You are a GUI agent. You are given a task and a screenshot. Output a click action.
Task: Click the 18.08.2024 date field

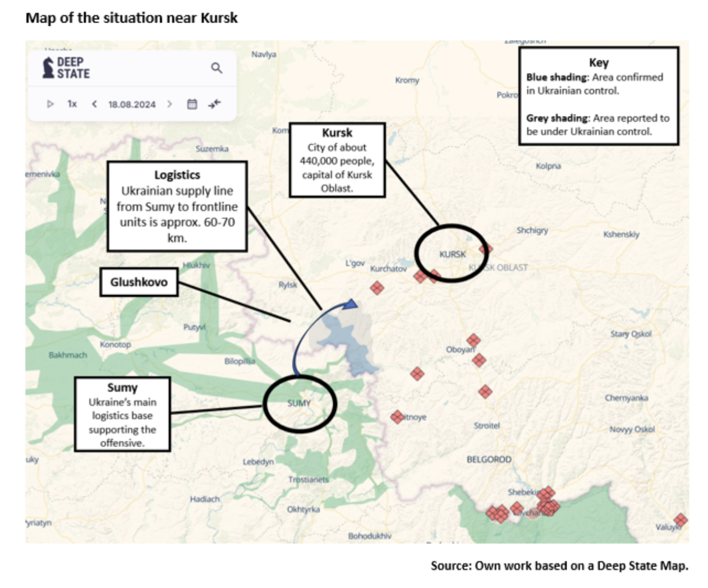tap(132, 104)
